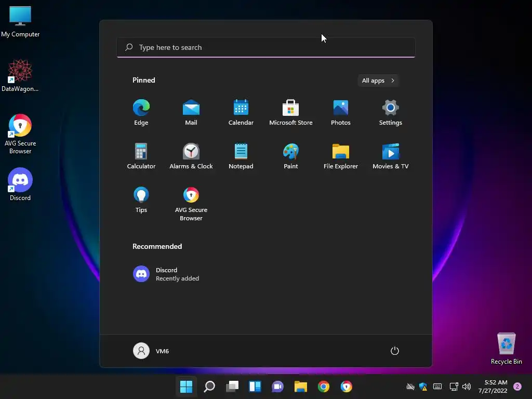Open the Tips app

tap(141, 200)
